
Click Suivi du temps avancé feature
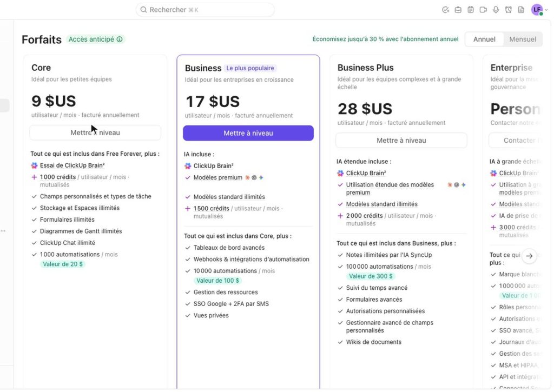tap(377, 288)
